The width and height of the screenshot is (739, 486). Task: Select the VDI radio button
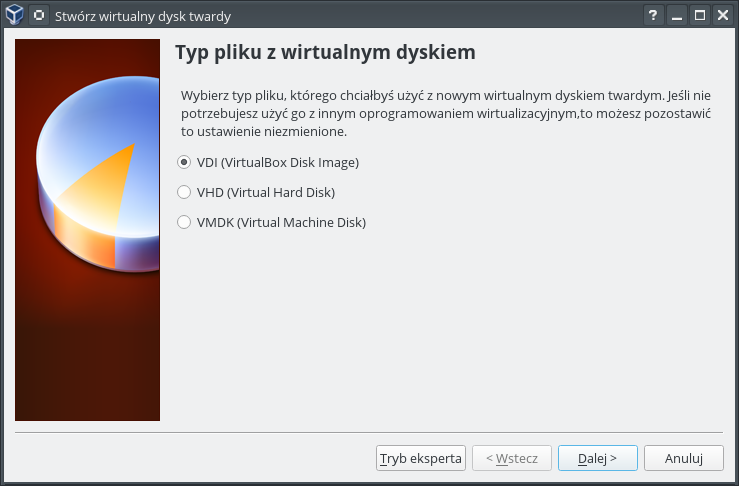184,162
